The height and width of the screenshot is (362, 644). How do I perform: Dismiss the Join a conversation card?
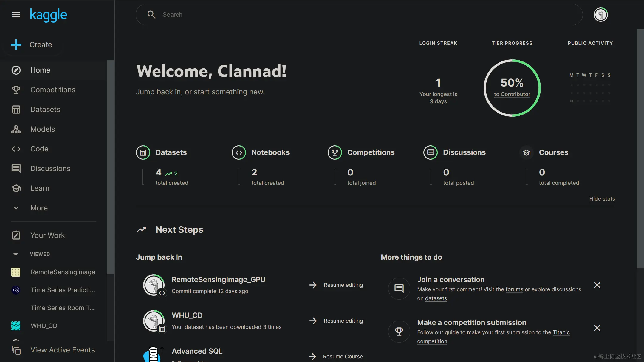pyautogui.click(x=597, y=285)
